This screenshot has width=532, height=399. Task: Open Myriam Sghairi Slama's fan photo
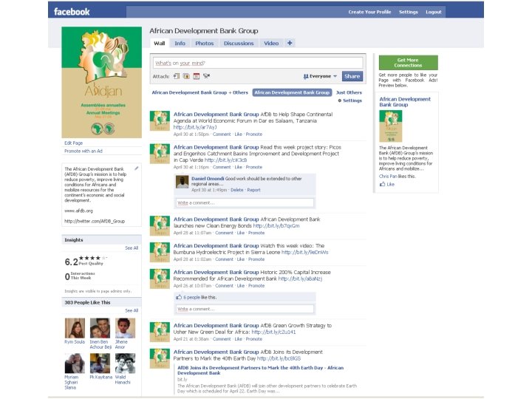click(75, 364)
